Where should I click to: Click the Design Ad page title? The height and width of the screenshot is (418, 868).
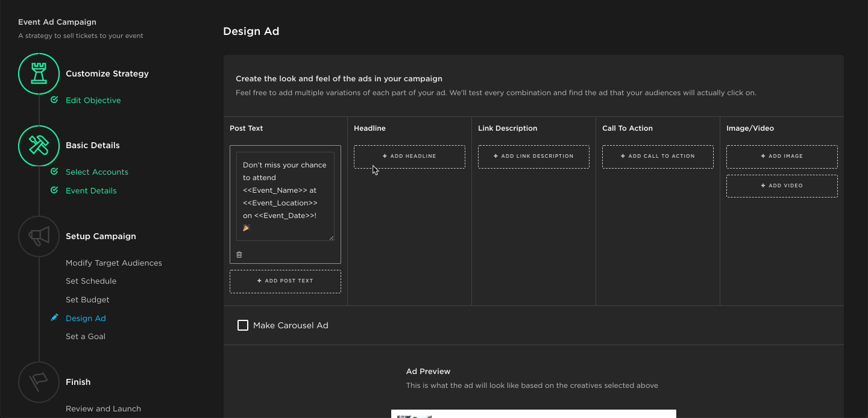pos(251,31)
